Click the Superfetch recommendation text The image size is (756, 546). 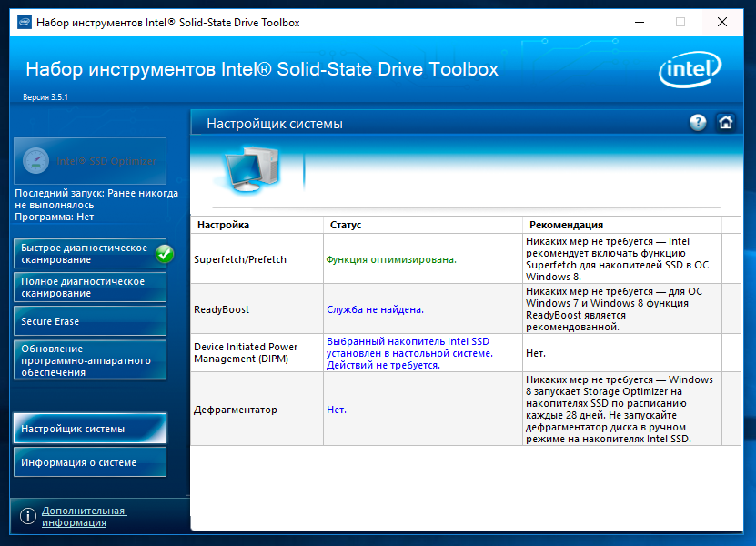617,259
